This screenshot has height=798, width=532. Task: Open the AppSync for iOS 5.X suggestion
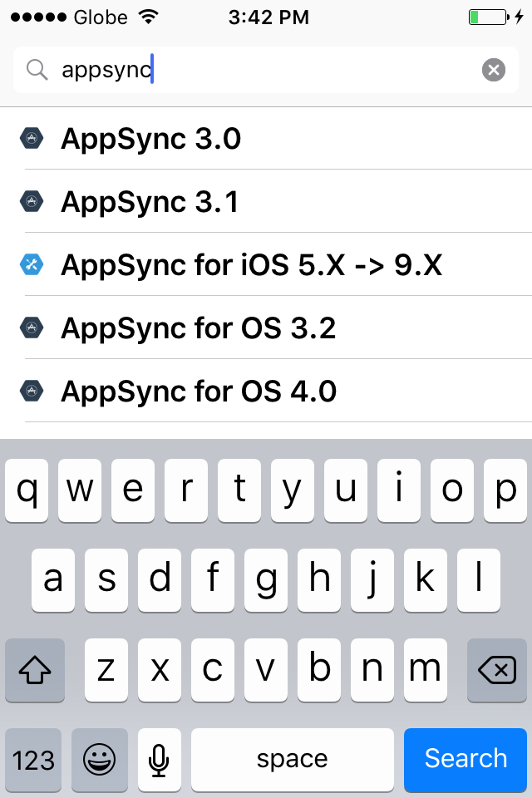pyautogui.click(x=249, y=264)
